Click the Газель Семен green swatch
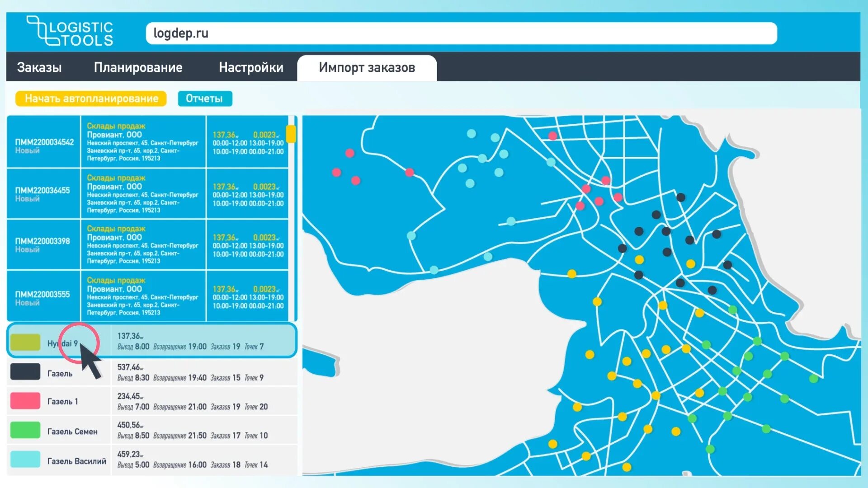The width and height of the screenshot is (868, 488). [25, 430]
